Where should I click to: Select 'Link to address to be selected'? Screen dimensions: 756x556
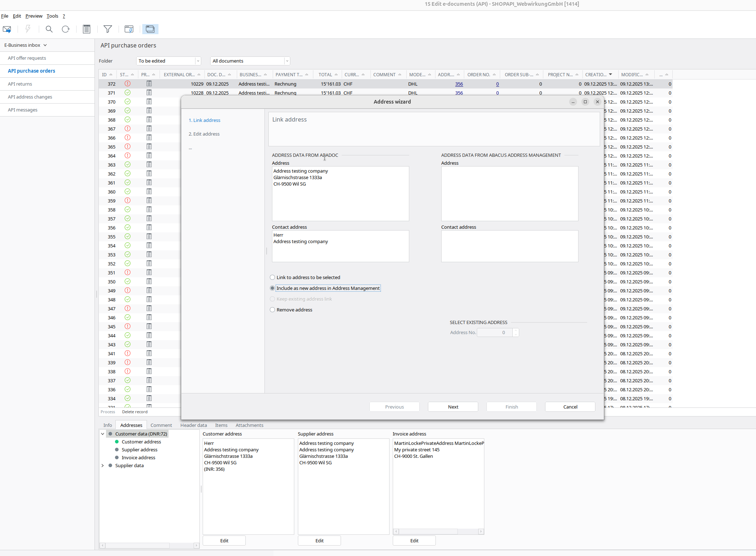click(272, 277)
